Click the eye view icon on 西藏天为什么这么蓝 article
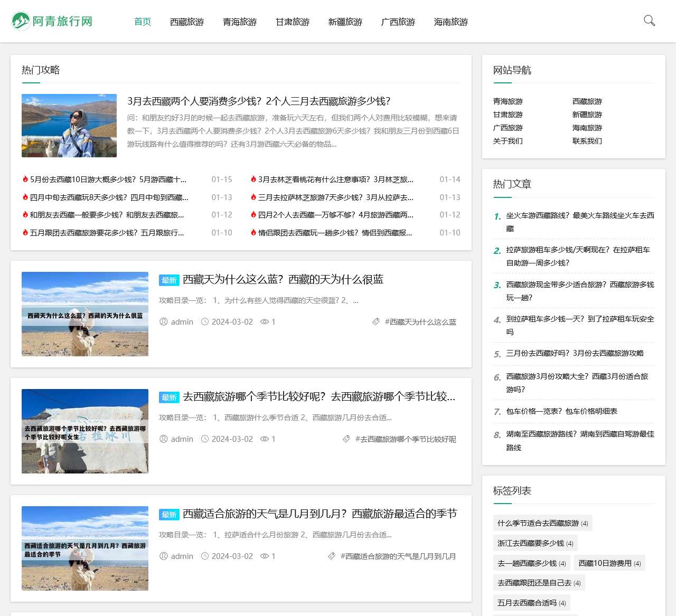This screenshot has height=616, width=676. click(264, 321)
